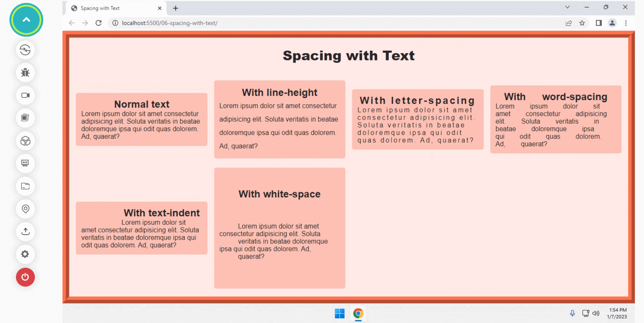Image resolution: width=644 pixels, height=323 pixels.
Task: Open network status icon in system tray
Action: coord(586,313)
